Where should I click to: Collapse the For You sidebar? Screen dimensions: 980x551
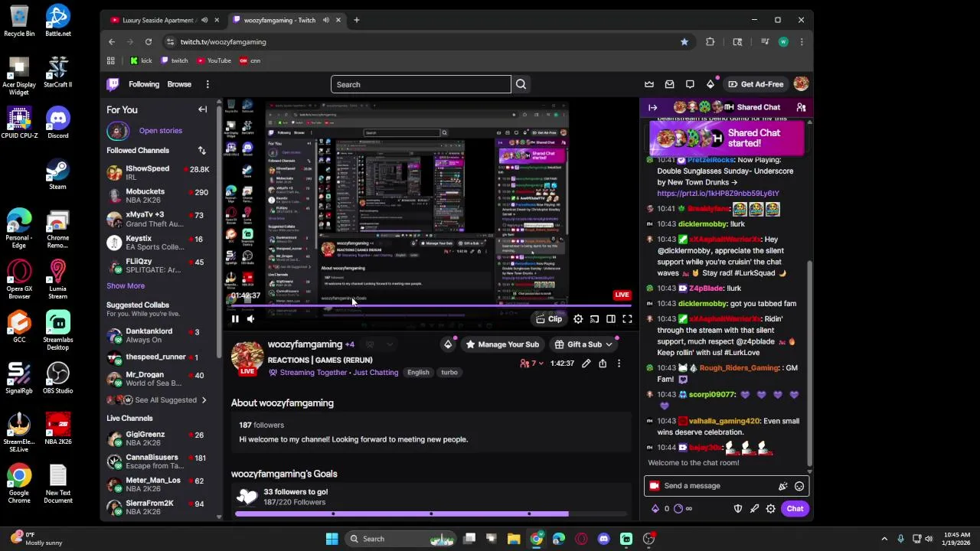202,109
